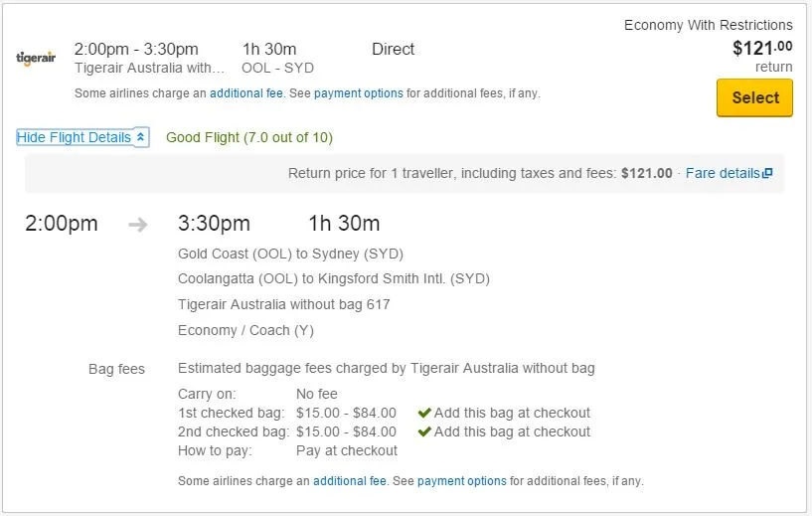The image size is (812, 516).
Task: Open the Fare details link
Action: click(723, 173)
